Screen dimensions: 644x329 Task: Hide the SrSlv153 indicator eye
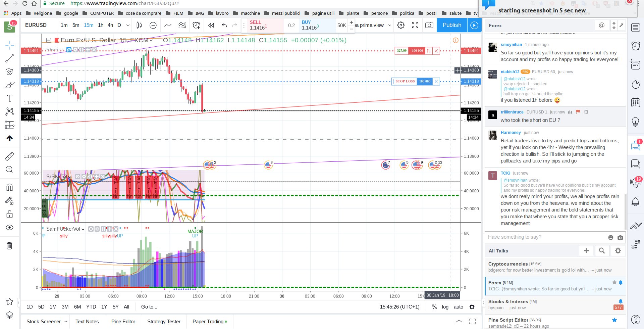pyautogui.click(x=77, y=177)
